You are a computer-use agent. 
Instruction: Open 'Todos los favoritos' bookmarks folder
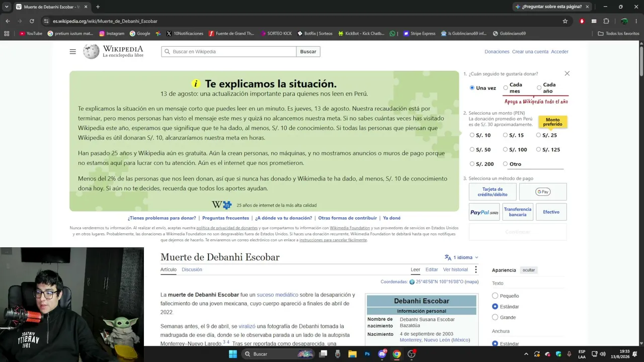point(618,34)
